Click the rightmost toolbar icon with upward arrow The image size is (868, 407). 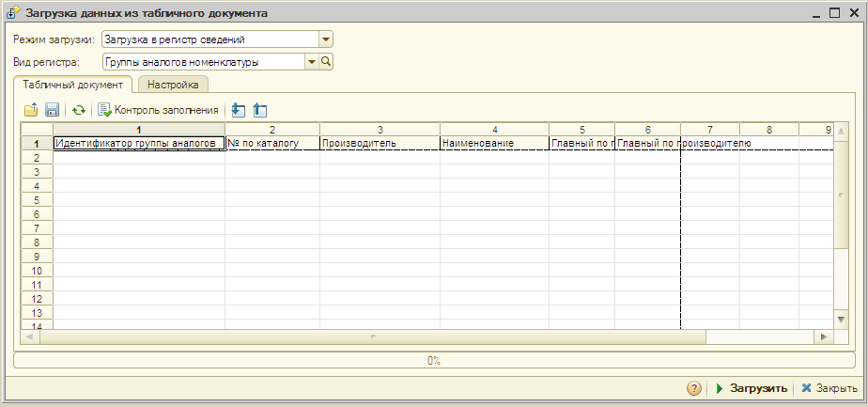click(260, 110)
